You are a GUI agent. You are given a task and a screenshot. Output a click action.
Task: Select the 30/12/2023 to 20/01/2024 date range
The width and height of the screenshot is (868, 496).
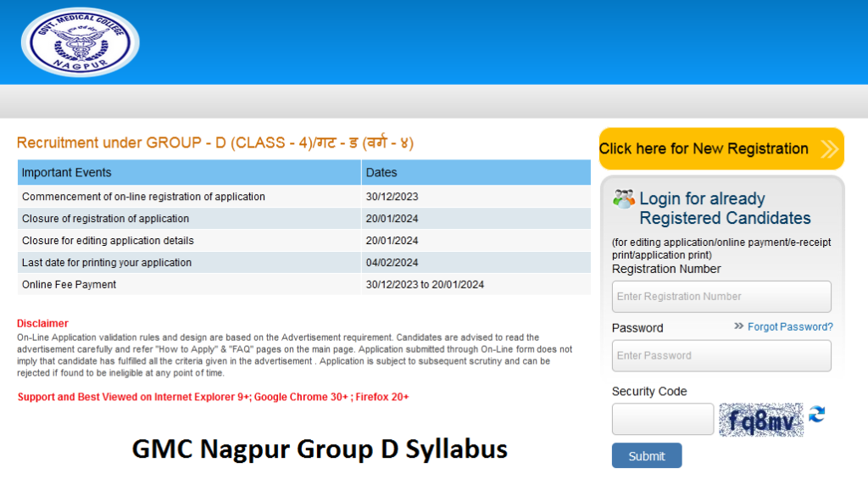tap(425, 285)
